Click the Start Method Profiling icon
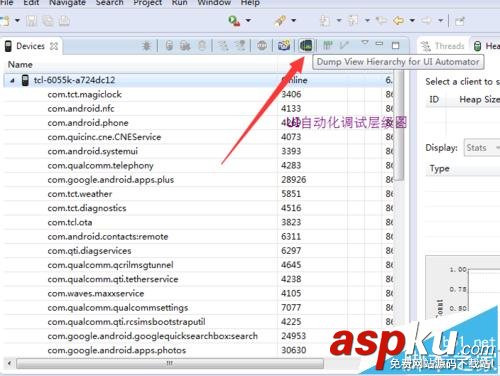Viewport: 500px width, 376px height. pyautogui.click(x=240, y=46)
